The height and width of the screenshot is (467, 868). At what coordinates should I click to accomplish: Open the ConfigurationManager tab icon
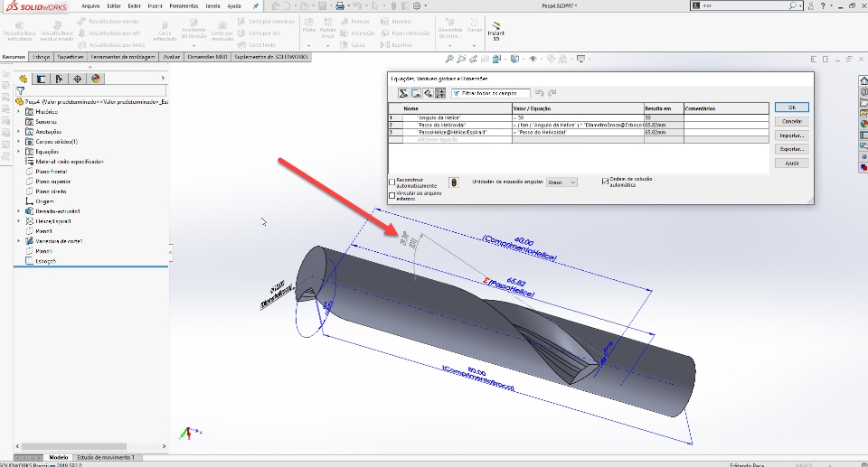(x=59, y=79)
